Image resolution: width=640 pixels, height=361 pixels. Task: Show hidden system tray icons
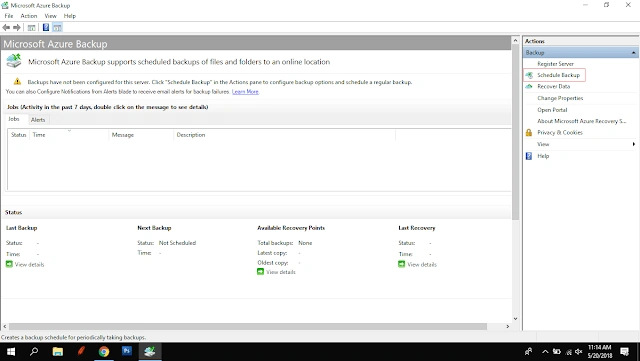coord(545,352)
